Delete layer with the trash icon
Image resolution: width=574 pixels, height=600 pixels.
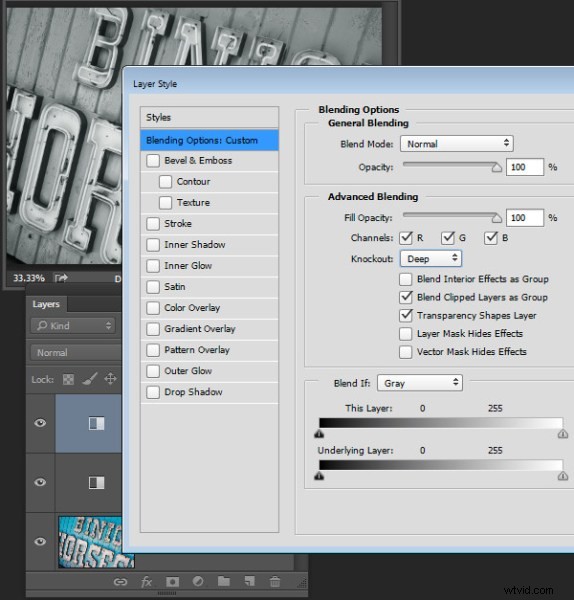[275, 582]
